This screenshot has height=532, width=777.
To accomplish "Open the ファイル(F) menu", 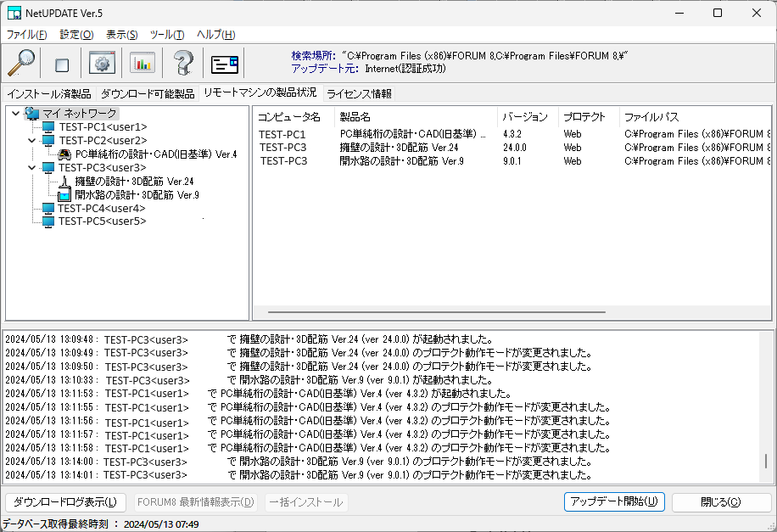I will (27, 35).
